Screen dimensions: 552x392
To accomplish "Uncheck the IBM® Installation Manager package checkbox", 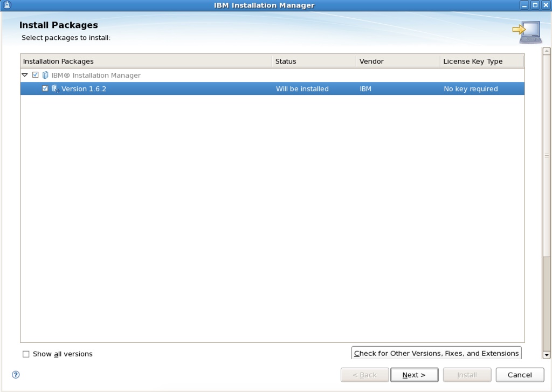I will 36,75.
